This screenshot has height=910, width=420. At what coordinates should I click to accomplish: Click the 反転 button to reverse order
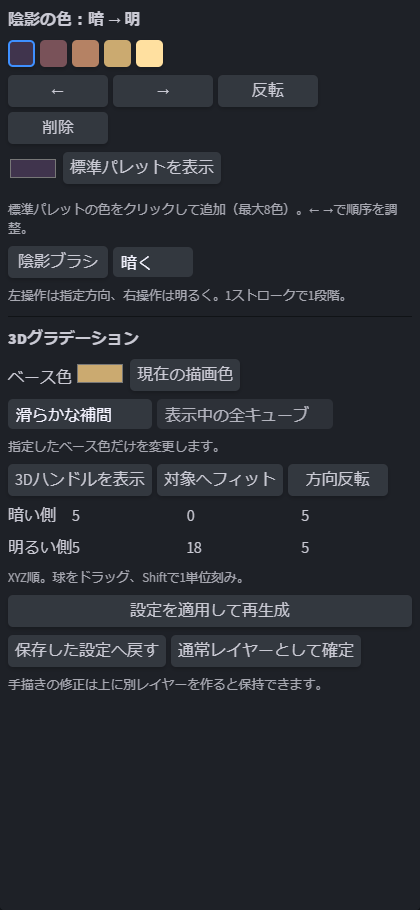coord(268,91)
